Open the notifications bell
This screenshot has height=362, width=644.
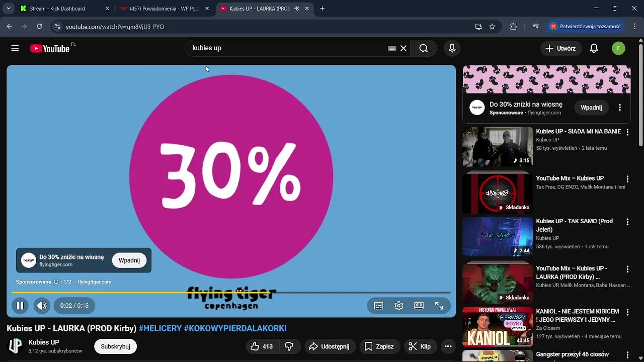click(594, 48)
